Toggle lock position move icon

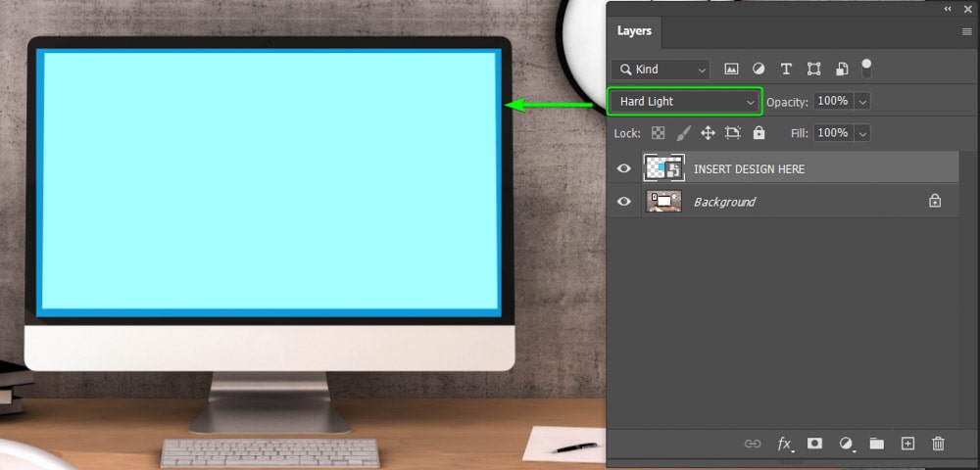(x=708, y=133)
